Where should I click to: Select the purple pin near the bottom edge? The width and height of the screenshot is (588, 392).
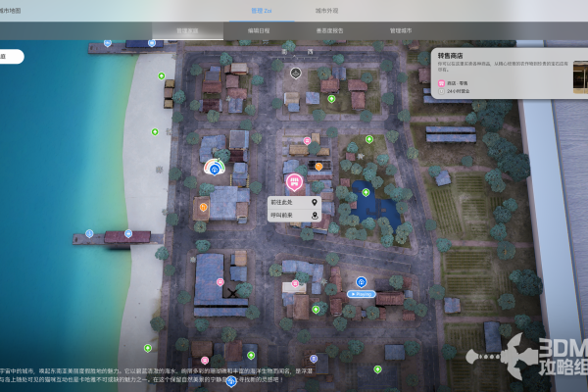(314, 359)
